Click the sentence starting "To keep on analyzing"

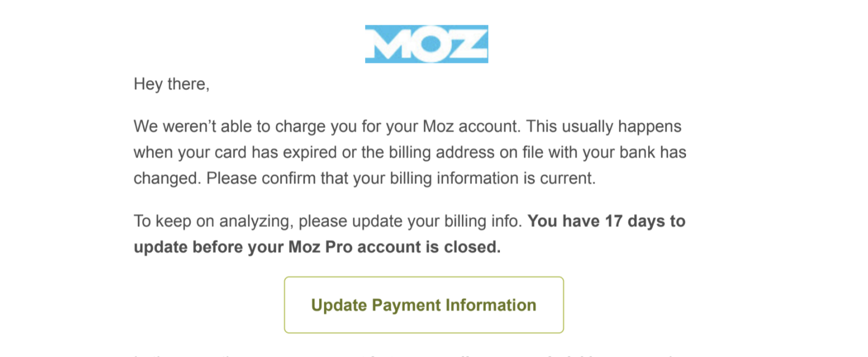coord(328,221)
